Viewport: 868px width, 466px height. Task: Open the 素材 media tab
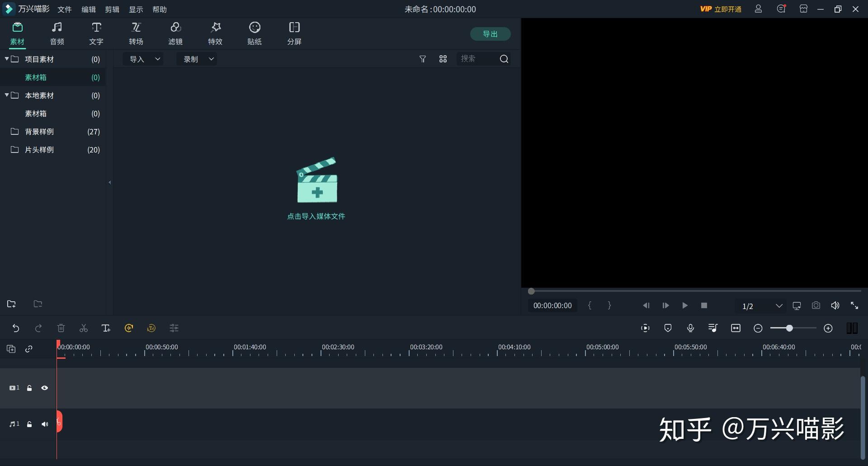pyautogui.click(x=17, y=34)
